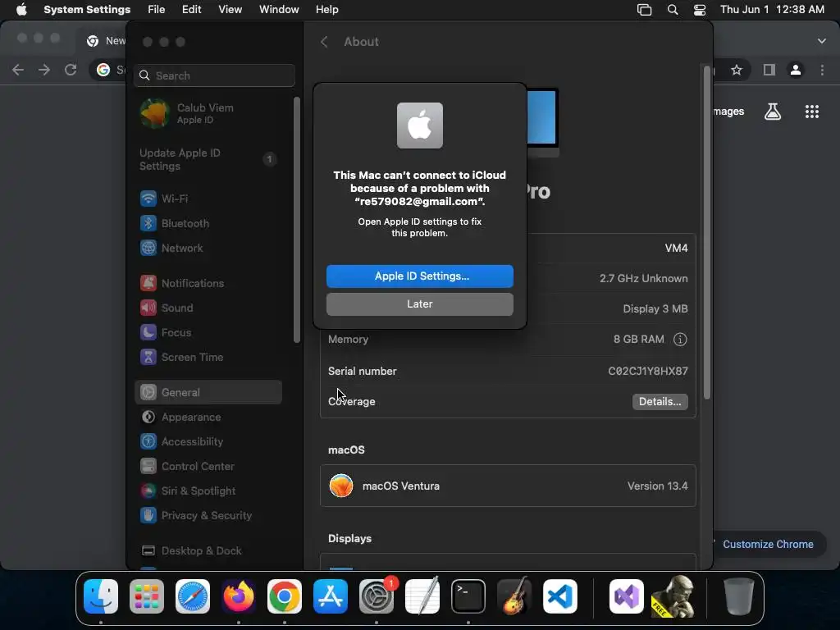Open Chrome Labs flask icon
This screenshot has width=840, height=630.
click(773, 112)
